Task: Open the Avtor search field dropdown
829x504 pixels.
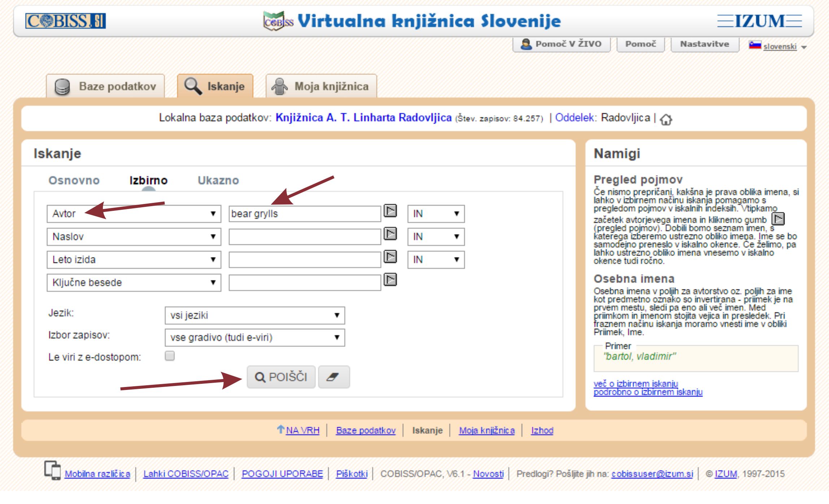Action: click(134, 214)
